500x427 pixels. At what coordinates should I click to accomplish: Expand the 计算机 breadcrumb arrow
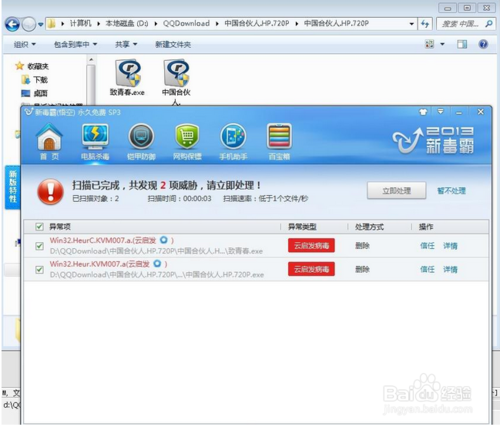click(x=98, y=24)
